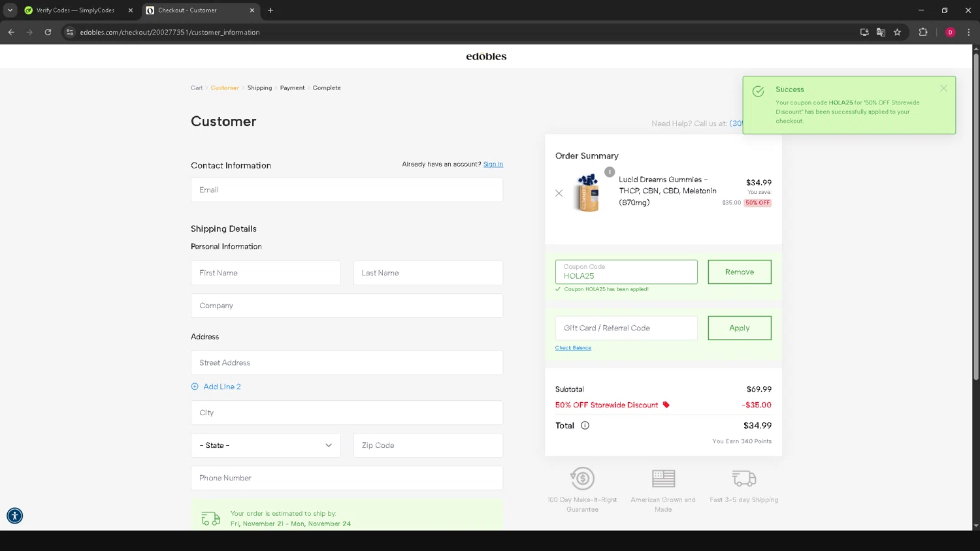
Task: Click the support phone number link
Action: point(736,123)
